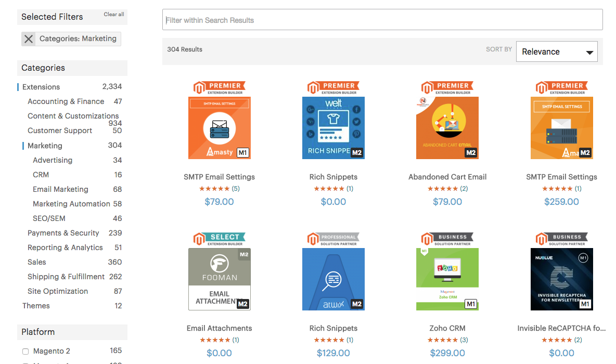
Task: Open Content & Customizations category
Action: 73,116
